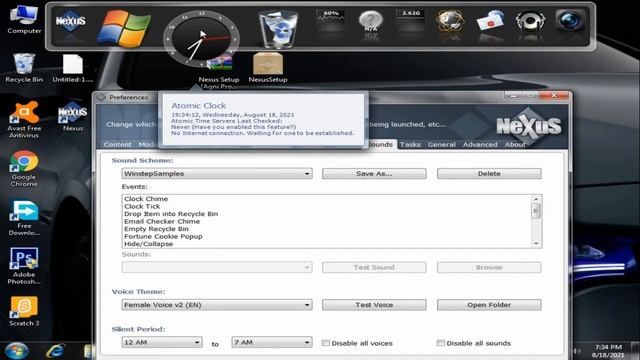This screenshot has height=360, width=640.
Task: Open the 7 AM silent period dropdown
Action: pyautogui.click(x=272, y=342)
